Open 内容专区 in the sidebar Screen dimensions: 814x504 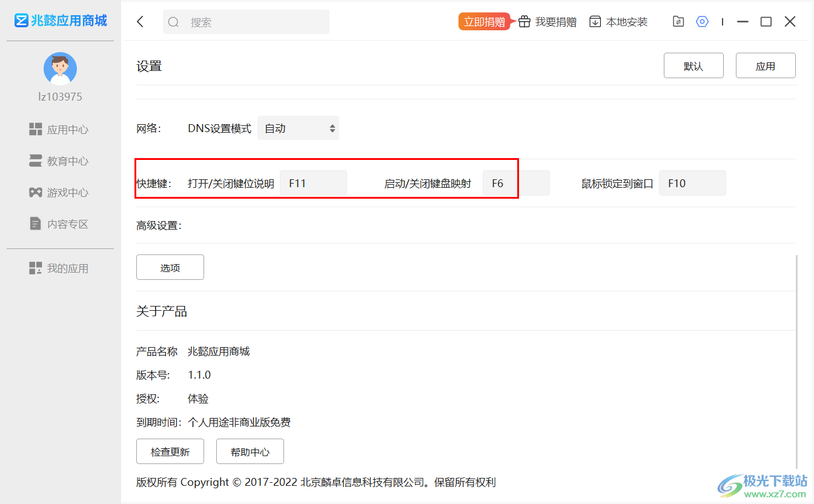pyautogui.click(x=59, y=224)
